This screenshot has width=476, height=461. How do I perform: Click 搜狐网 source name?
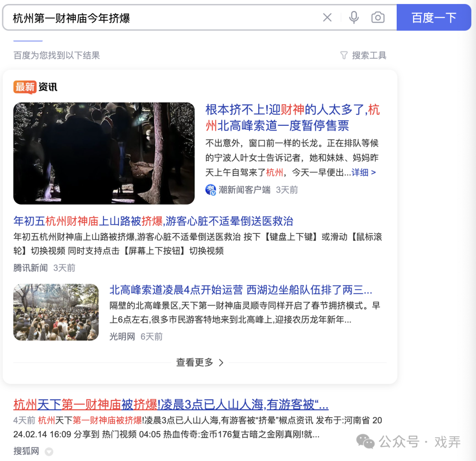(26, 451)
